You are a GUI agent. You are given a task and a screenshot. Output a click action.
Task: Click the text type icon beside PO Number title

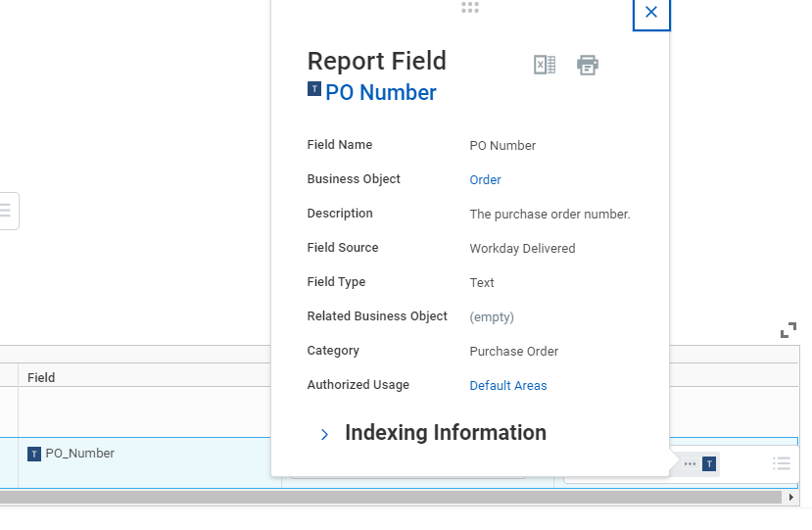(x=314, y=88)
